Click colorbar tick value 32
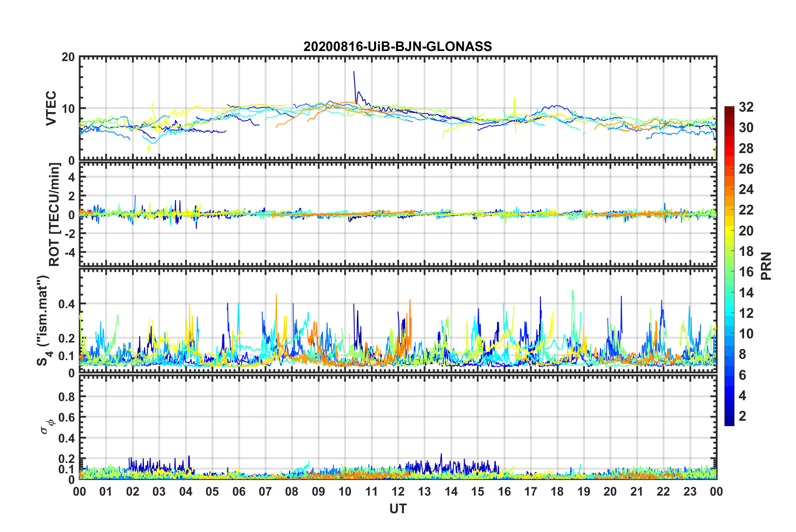This screenshot has width=796, height=532. click(x=746, y=107)
